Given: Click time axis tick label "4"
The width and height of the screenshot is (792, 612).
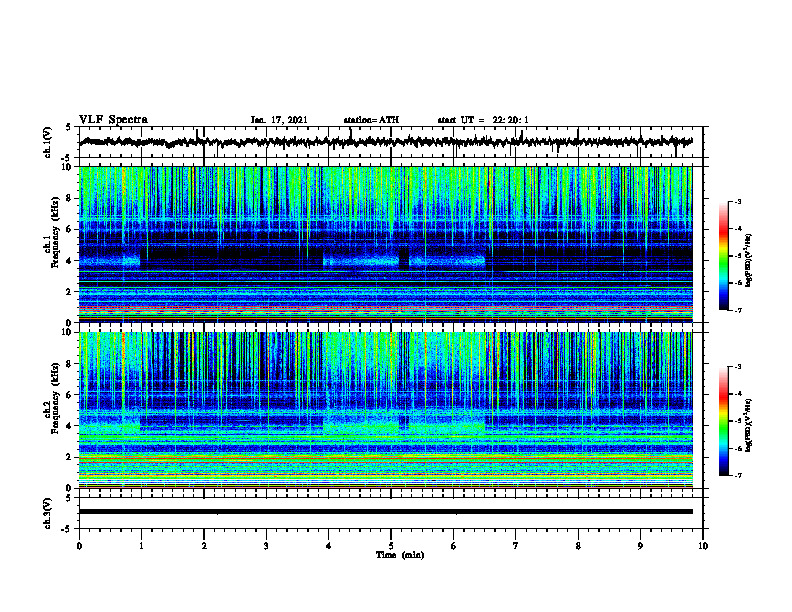Looking at the screenshot, I should point(329,546).
